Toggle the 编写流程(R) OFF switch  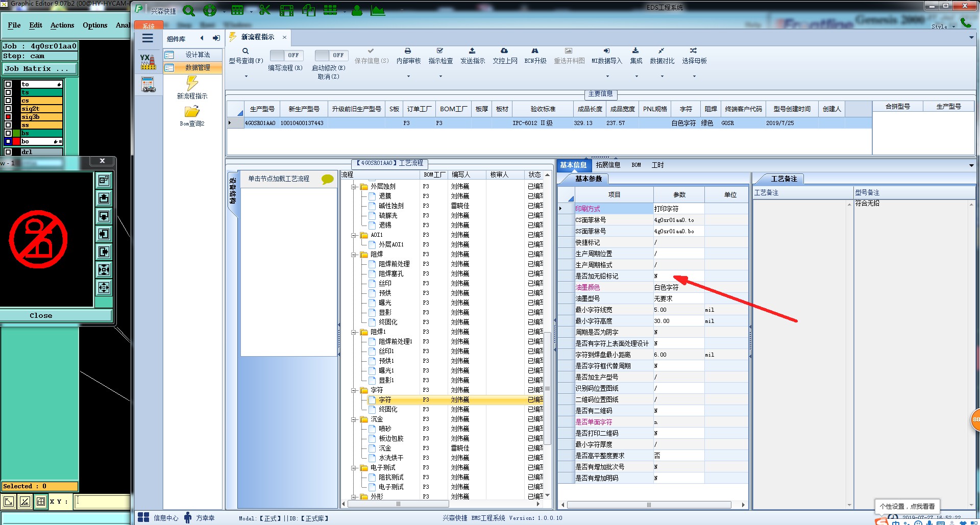click(x=286, y=55)
